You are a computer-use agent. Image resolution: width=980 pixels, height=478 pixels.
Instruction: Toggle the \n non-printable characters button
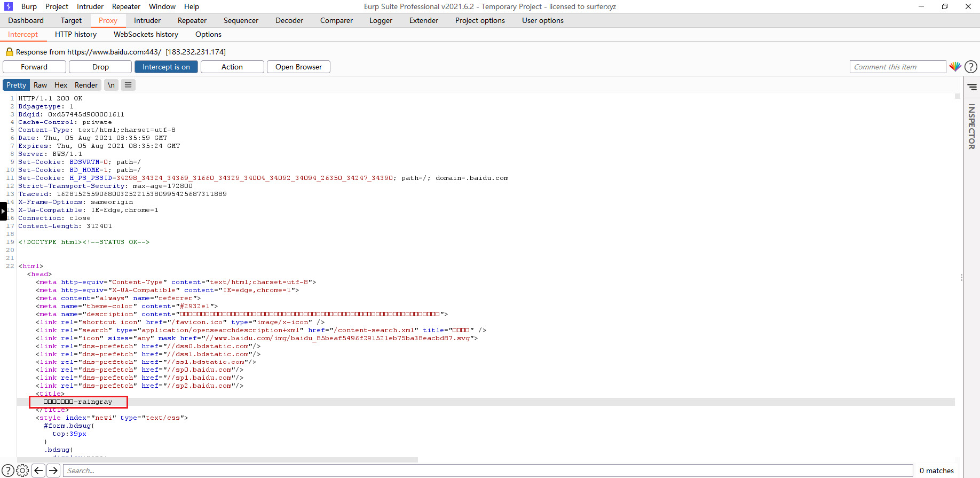tap(111, 85)
